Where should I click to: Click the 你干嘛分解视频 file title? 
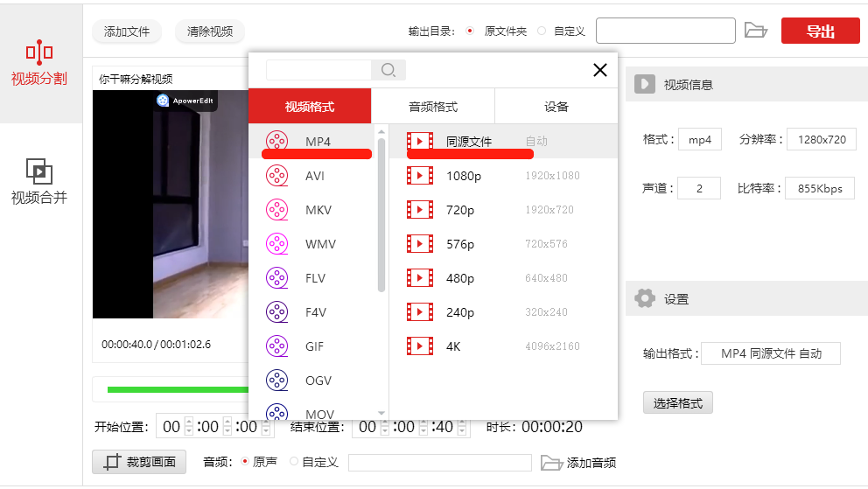click(136, 79)
